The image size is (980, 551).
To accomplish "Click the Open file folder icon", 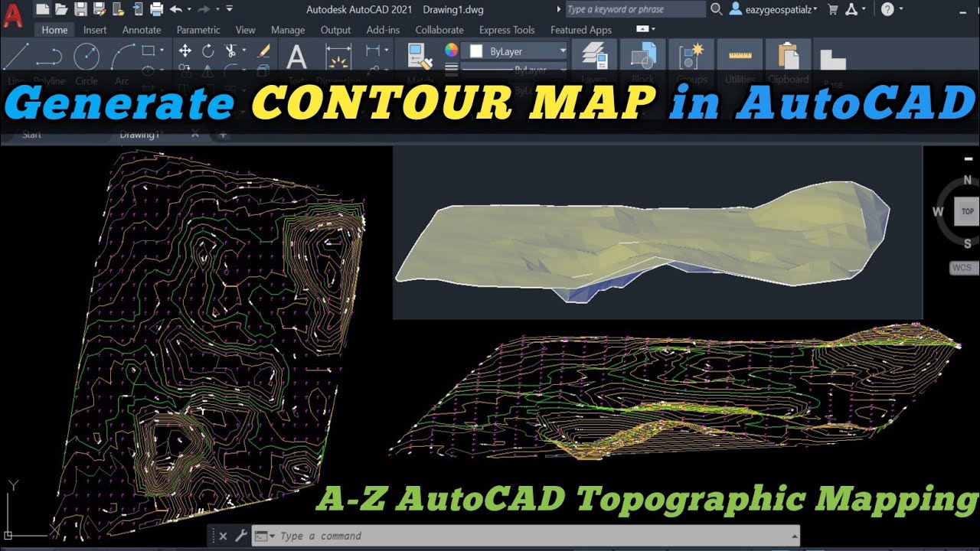I will coord(61,9).
